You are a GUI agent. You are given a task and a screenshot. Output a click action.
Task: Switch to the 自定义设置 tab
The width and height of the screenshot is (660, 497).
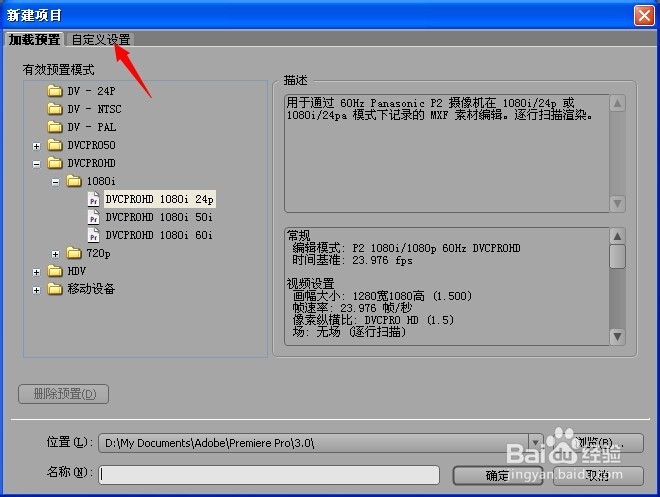click(x=101, y=40)
